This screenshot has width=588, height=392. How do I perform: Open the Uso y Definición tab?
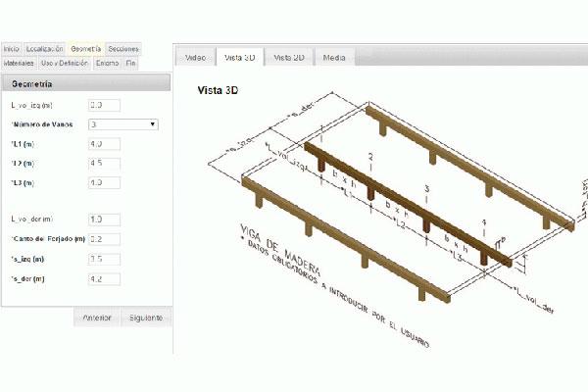65,63
